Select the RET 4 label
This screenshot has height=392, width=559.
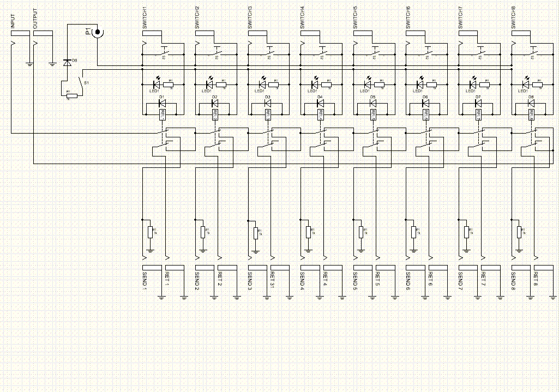[x=324, y=279]
